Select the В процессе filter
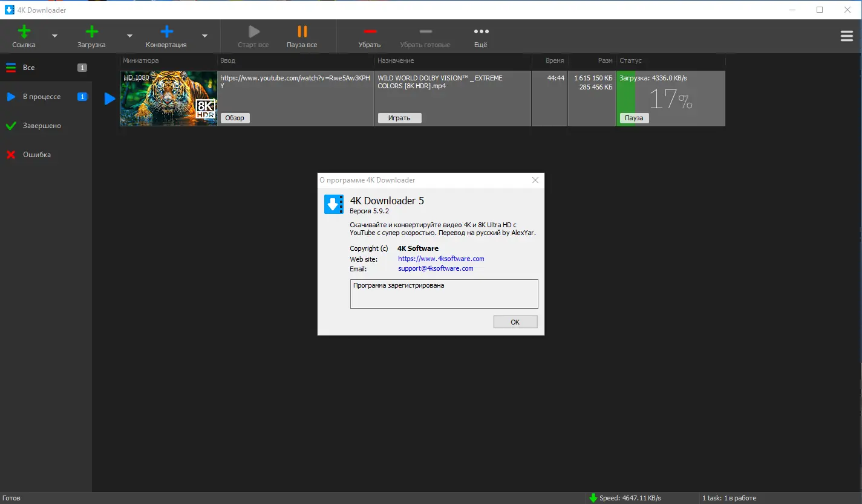Screen dimensions: 862x504 pos(46,97)
